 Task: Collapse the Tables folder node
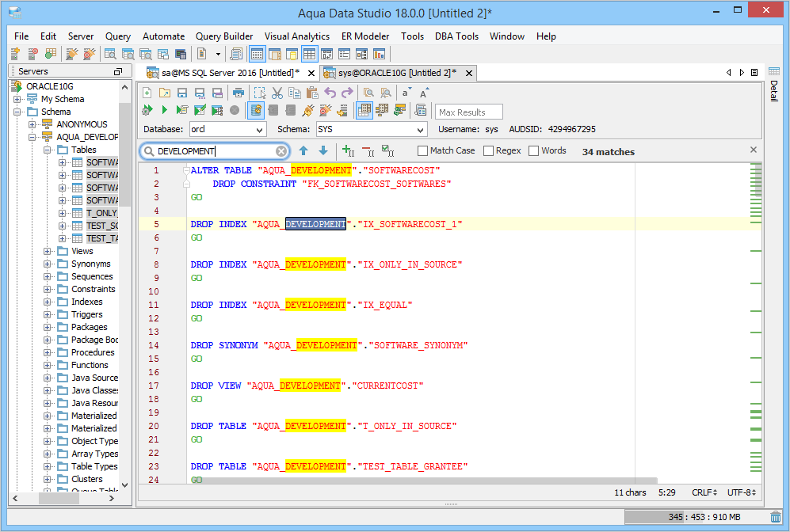pyautogui.click(x=47, y=150)
